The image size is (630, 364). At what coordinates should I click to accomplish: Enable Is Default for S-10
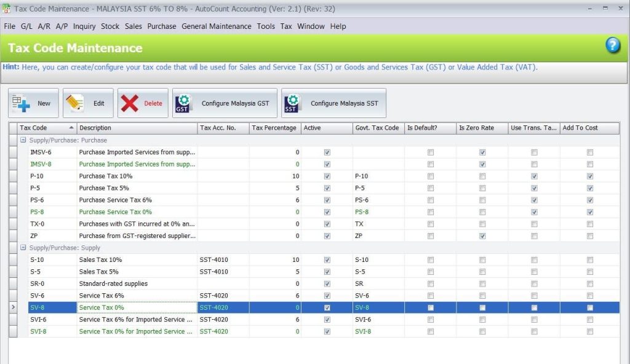pos(430,259)
